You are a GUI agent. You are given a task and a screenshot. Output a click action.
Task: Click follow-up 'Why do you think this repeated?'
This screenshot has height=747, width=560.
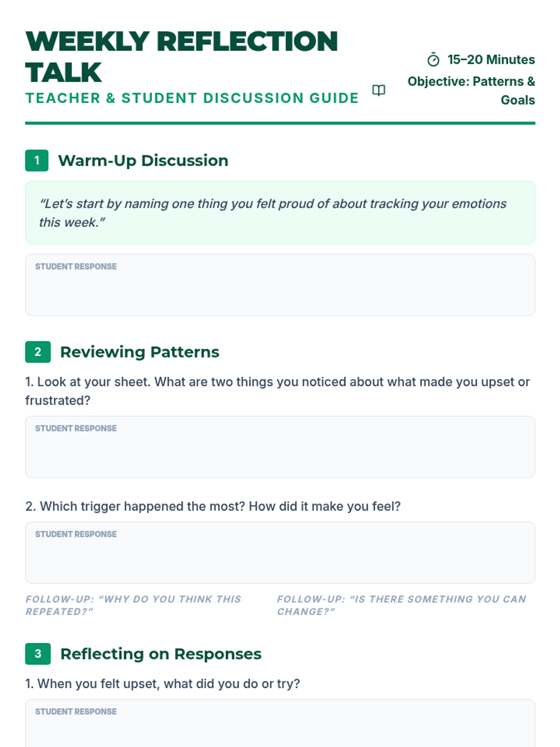pyautogui.click(x=133, y=605)
